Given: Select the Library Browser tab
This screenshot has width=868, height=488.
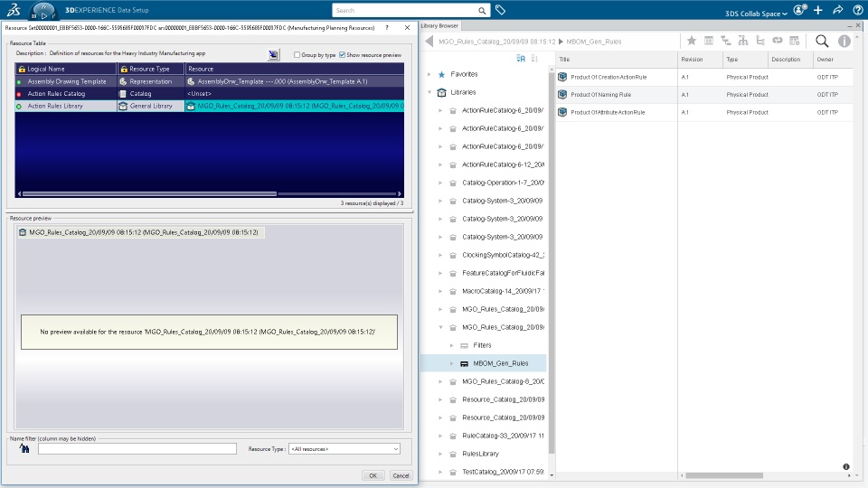Looking at the screenshot, I should [x=439, y=25].
